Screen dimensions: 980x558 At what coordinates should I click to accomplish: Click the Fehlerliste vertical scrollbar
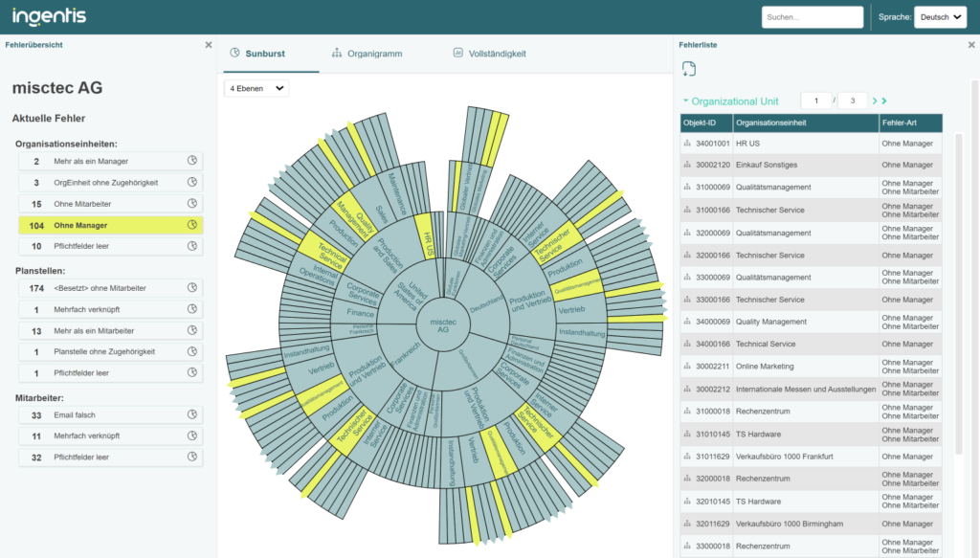pos(959,293)
